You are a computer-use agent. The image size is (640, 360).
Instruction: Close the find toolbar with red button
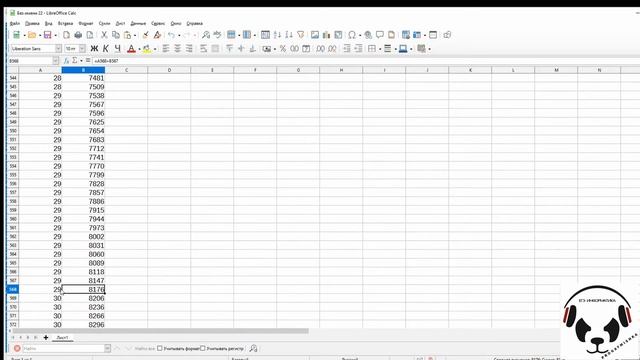coord(17,348)
